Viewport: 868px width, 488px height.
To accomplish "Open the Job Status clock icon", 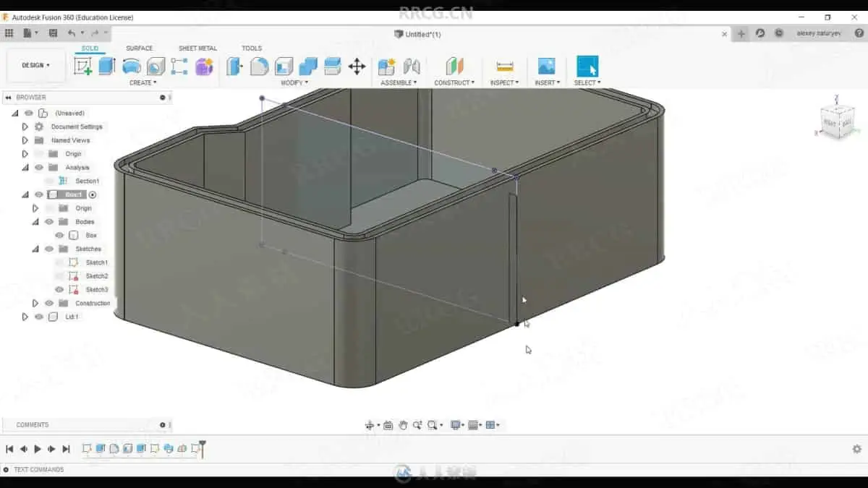I will [779, 33].
